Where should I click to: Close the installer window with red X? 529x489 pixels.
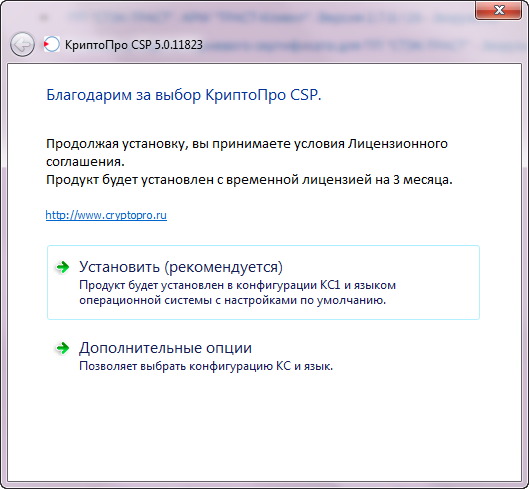pyautogui.click(x=499, y=10)
